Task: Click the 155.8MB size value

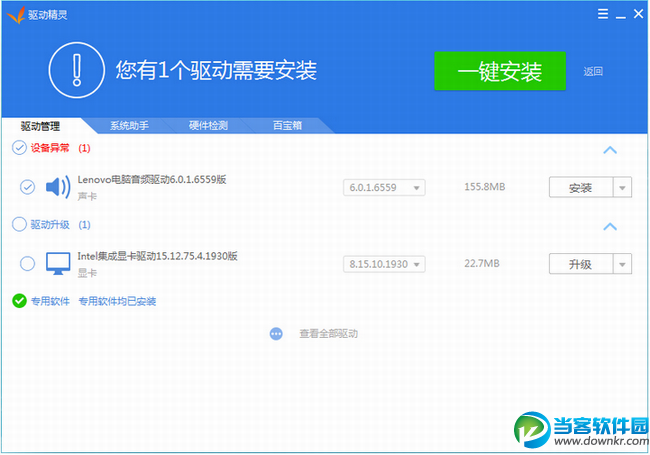Action: 485,187
